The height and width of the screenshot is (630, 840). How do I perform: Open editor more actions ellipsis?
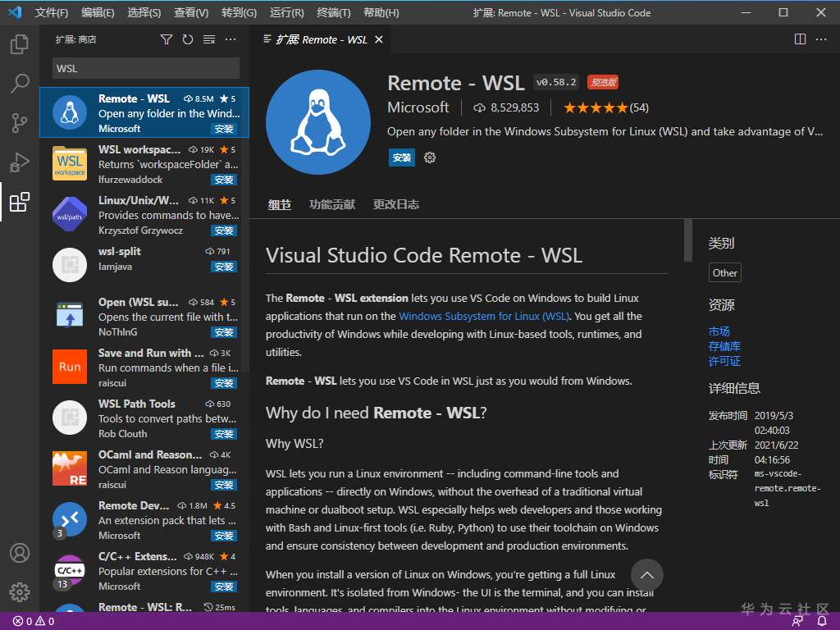[x=820, y=39]
